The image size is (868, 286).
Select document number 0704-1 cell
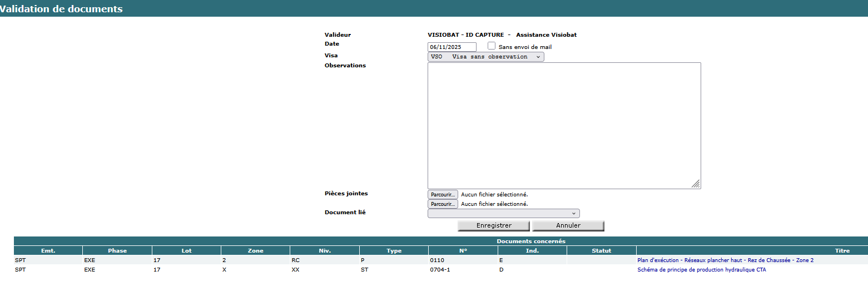coord(440,270)
